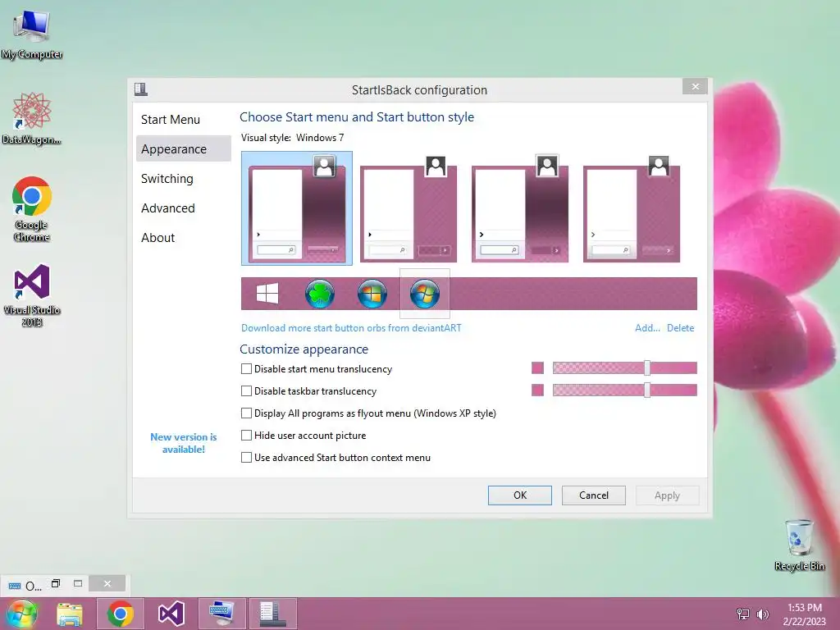
Task: Click the restore icon on the small O... window
Action: [56, 583]
